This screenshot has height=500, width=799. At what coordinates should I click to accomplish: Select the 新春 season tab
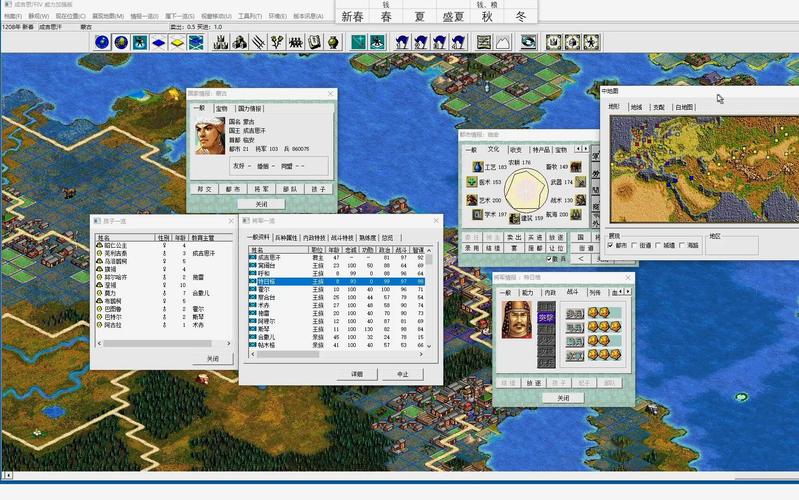click(352, 17)
